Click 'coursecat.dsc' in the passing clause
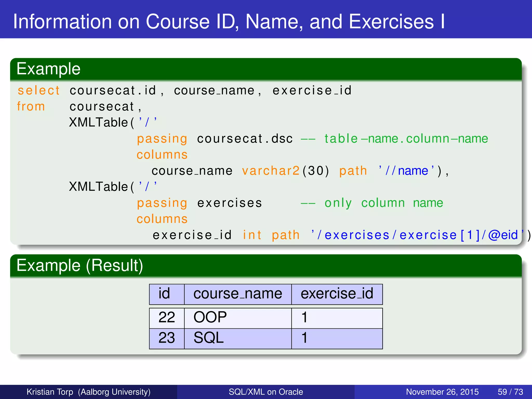 [x=245, y=139]
